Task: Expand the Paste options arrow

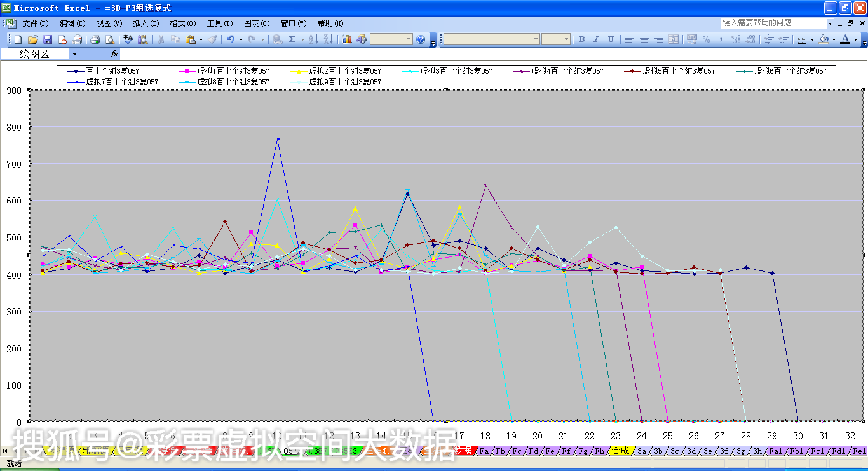Action: coord(201,39)
